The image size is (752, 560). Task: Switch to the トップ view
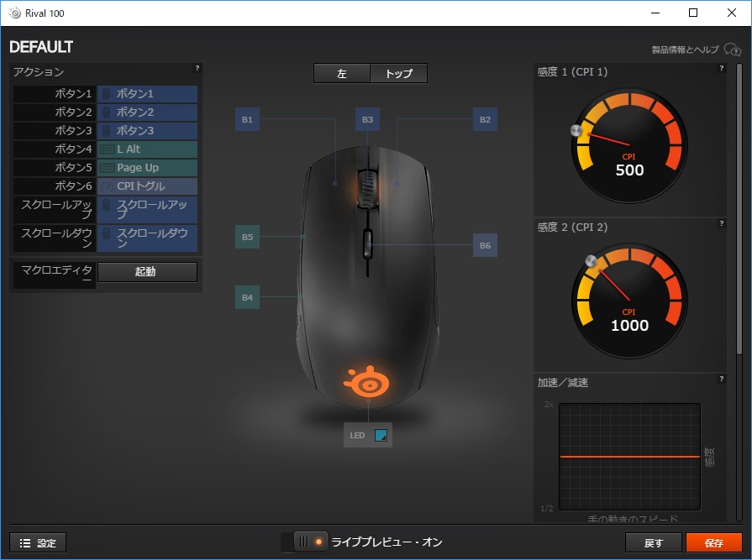tap(398, 73)
